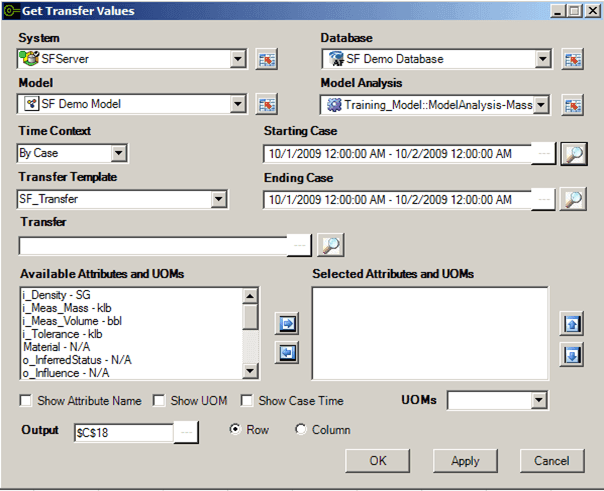Click the Database picker icon button
604x491 pixels.
click(572, 59)
